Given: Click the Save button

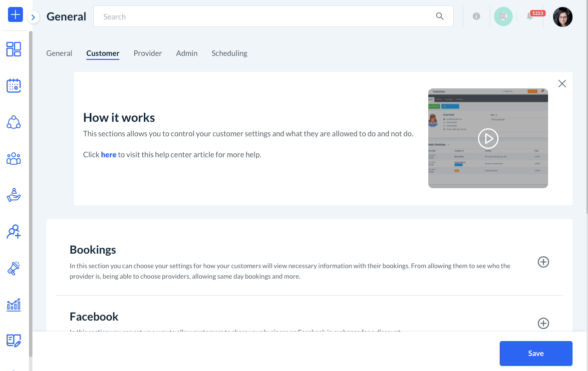Looking at the screenshot, I should click(536, 354).
